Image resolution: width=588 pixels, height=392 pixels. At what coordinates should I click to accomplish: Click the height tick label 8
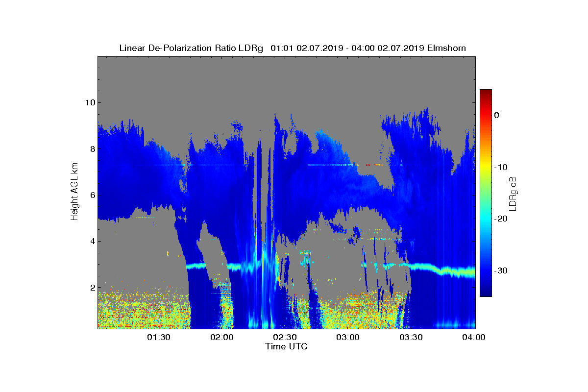[x=92, y=148]
